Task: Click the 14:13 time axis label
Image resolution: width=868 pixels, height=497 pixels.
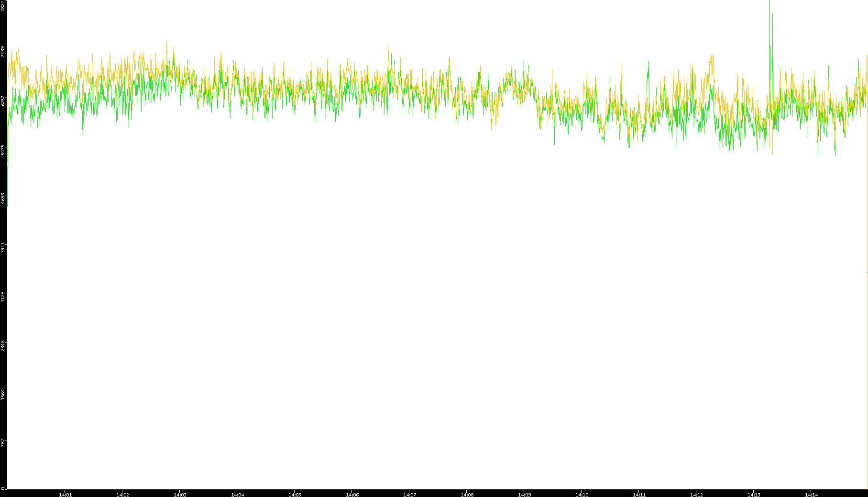Action: point(754,495)
